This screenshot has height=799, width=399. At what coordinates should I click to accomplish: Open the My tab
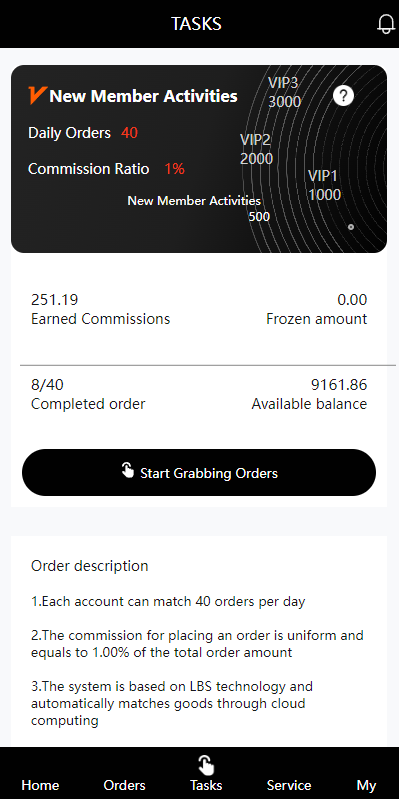[x=366, y=785]
